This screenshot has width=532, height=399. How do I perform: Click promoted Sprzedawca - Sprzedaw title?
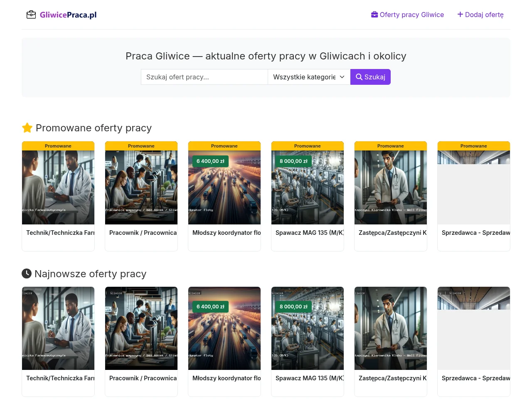tap(476, 233)
